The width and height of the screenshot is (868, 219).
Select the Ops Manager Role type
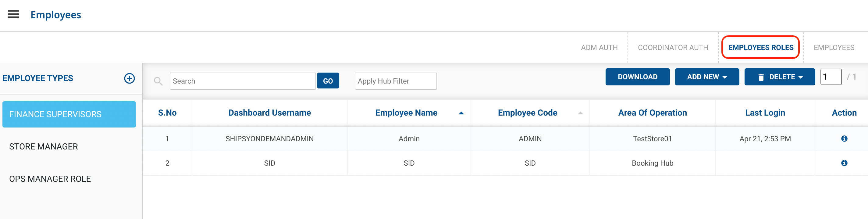point(50,179)
